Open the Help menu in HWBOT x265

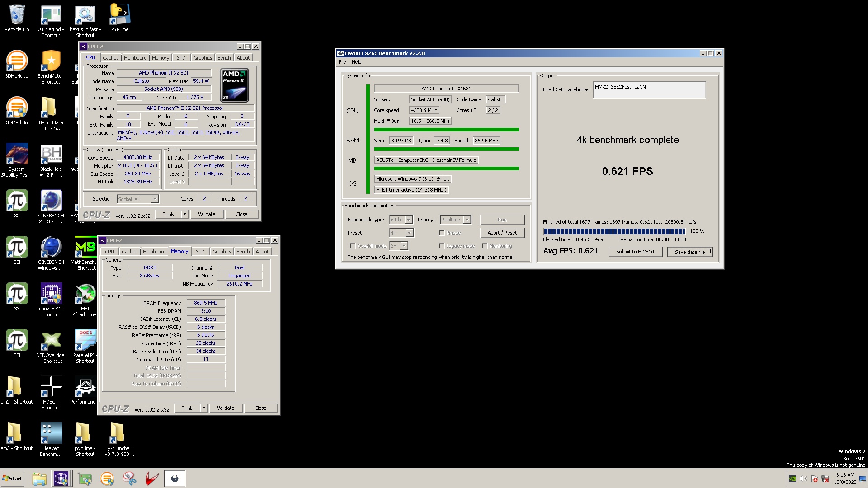pyautogui.click(x=356, y=62)
